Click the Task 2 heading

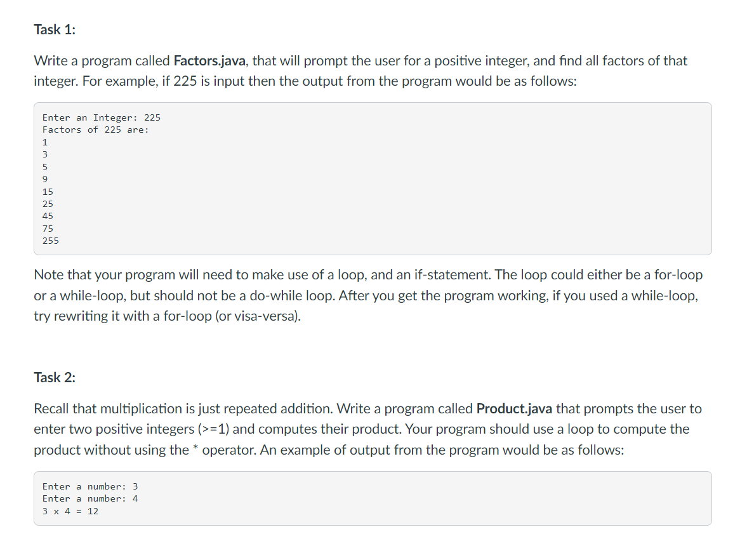coord(55,378)
